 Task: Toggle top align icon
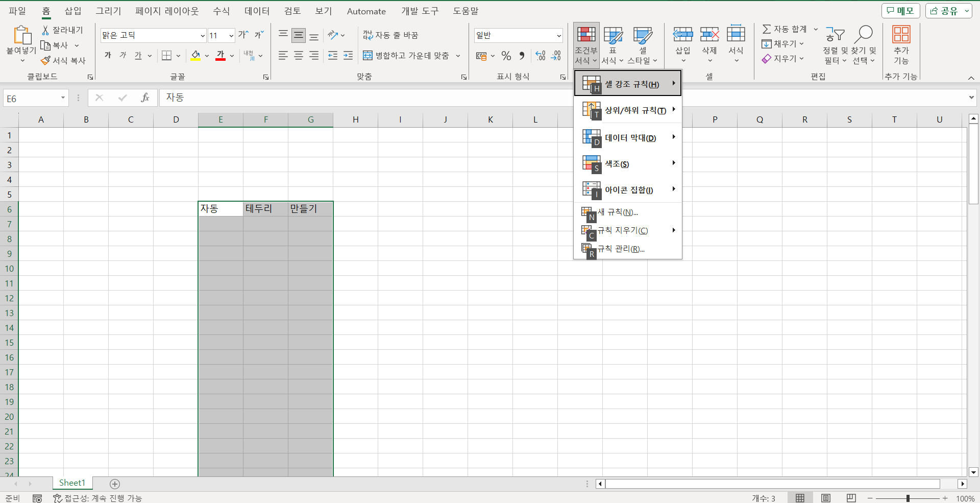point(283,35)
